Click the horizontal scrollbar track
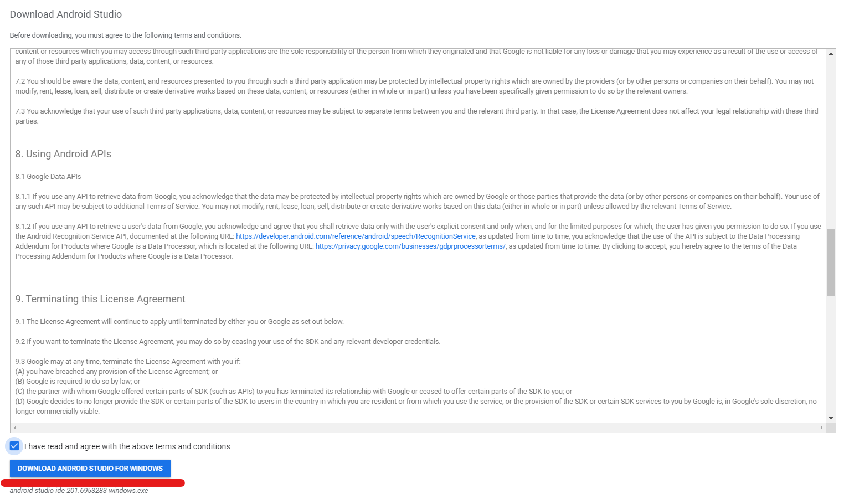The width and height of the screenshot is (844, 504). 419,428
